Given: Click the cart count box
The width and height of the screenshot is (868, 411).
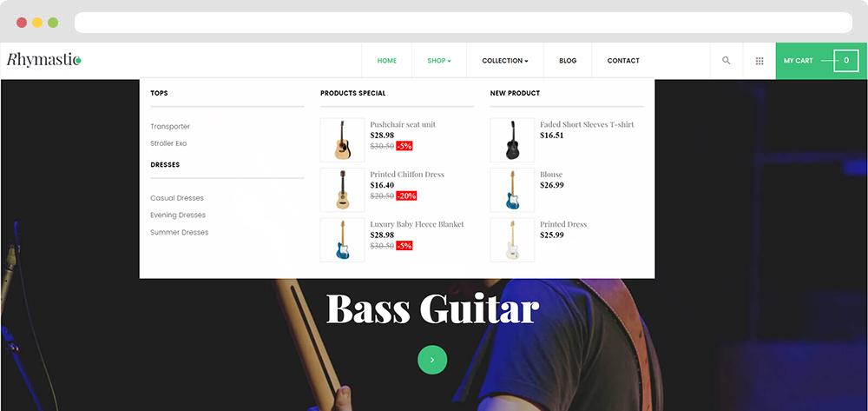Looking at the screenshot, I should 845,60.
